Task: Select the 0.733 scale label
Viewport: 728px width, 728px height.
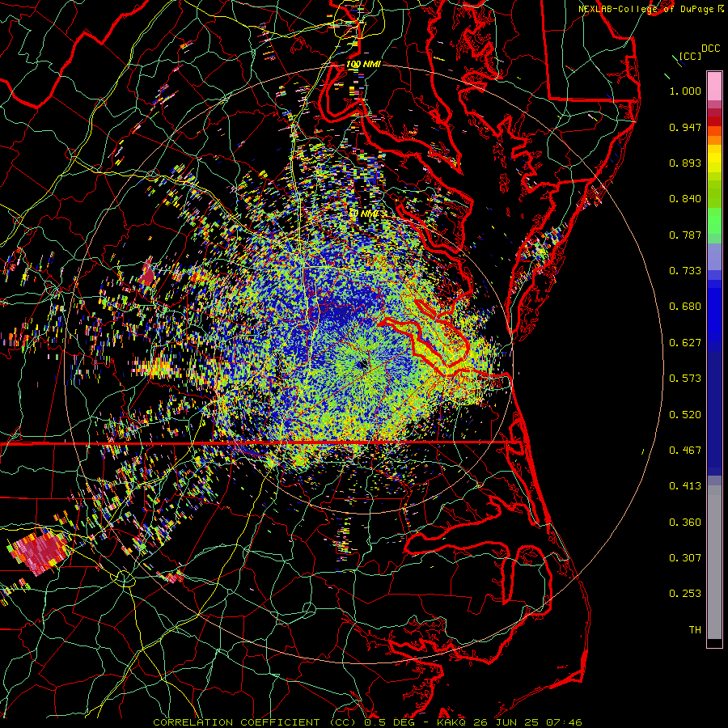Action: tap(685, 271)
